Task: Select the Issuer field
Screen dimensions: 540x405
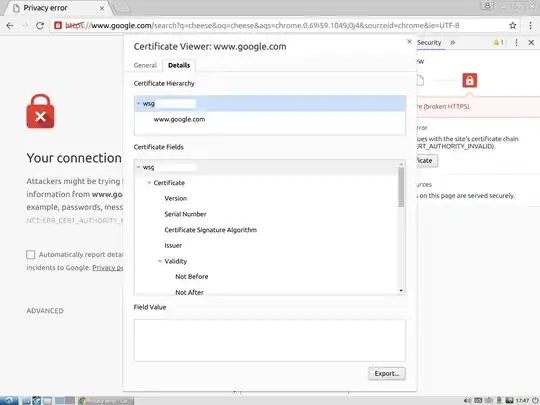Action: (x=173, y=245)
